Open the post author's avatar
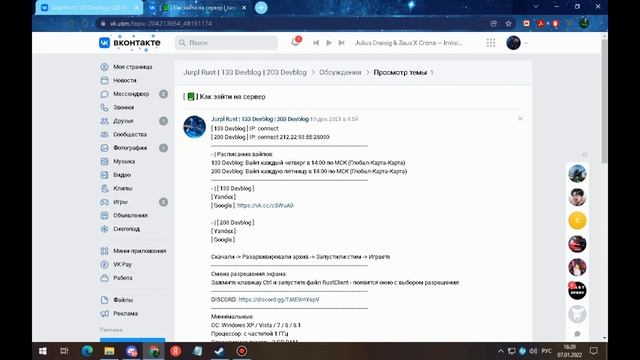The width and height of the screenshot is (640, 360). coord(195,127)
